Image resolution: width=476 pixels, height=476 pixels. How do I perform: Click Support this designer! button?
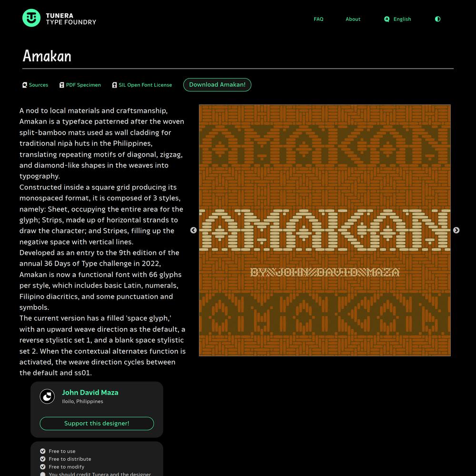pyautogui.click(x=97, y=424)
